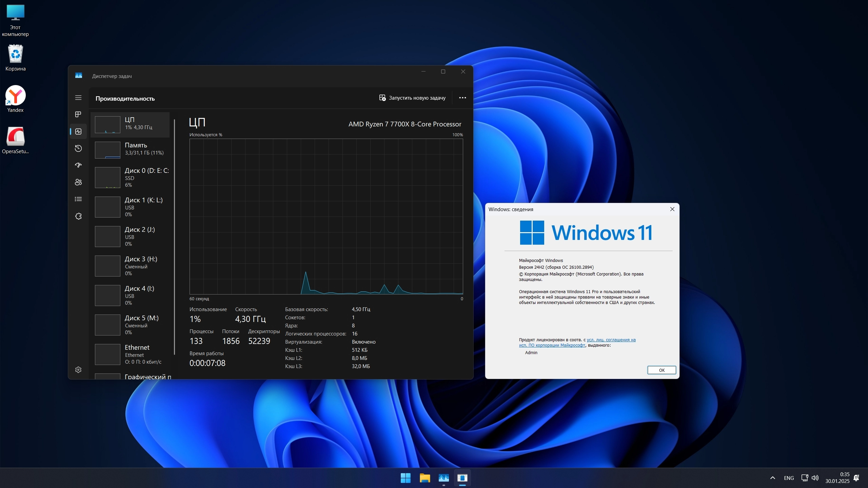Click the Запустить новую задачу button
The image size is (868, 488).
(412, 98)
